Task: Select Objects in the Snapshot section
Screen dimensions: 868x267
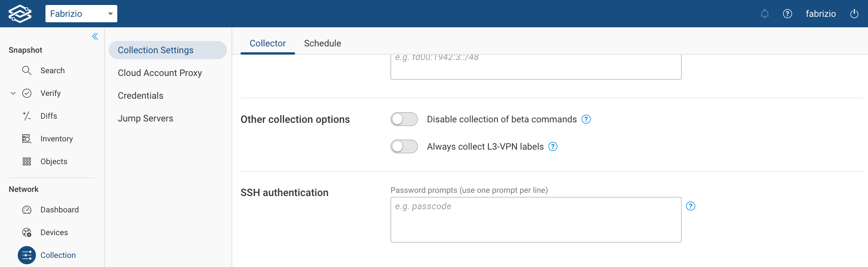Action: (54, 161)
